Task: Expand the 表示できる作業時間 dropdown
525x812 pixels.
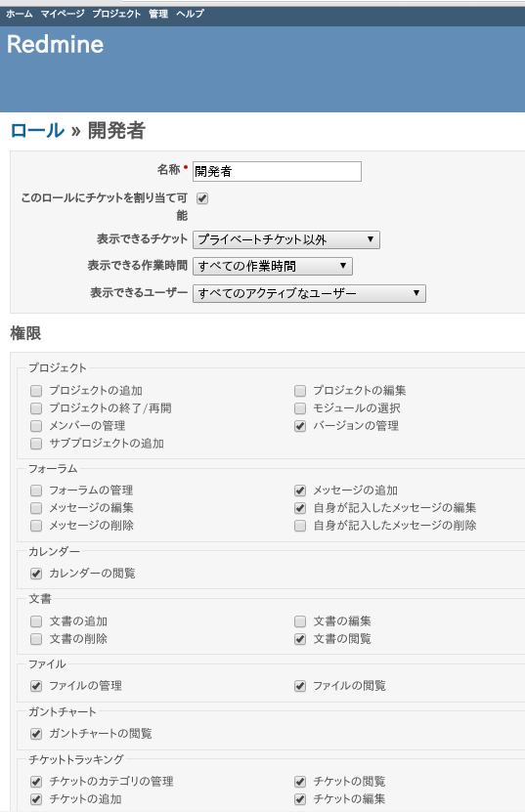Action: click(273, 266)
